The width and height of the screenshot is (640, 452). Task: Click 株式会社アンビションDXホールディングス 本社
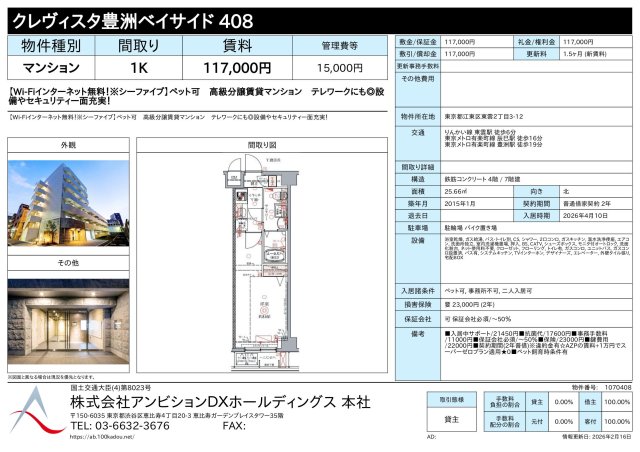point(220,403)
